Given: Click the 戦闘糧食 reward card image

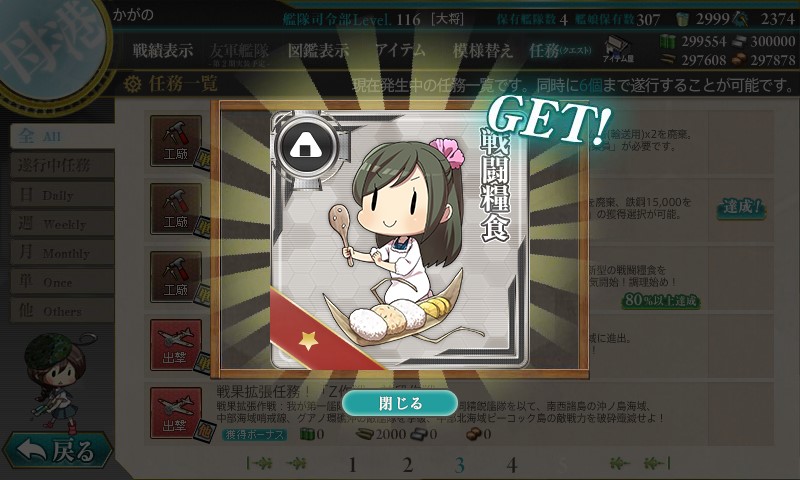Looking at the screenshot, I should click(x=399, y=240).
